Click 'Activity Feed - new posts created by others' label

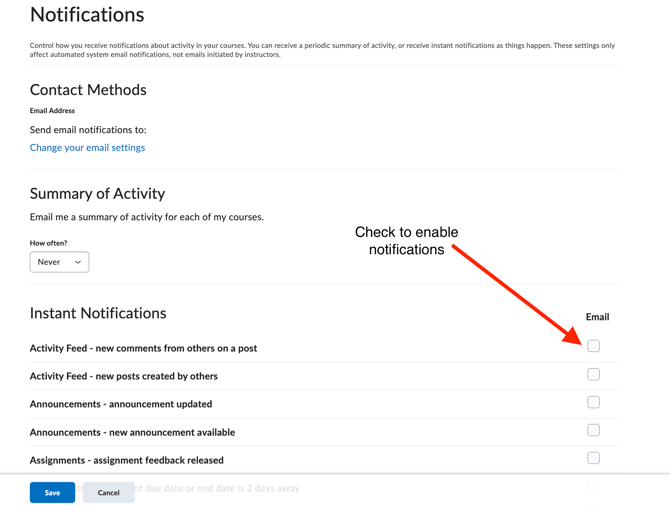[x=123, y=376]
